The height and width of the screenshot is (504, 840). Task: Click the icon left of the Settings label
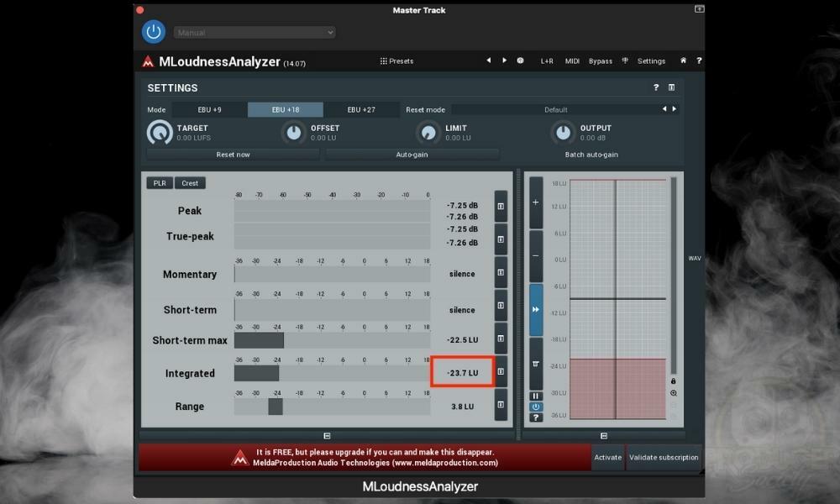[x=625, y=60]
